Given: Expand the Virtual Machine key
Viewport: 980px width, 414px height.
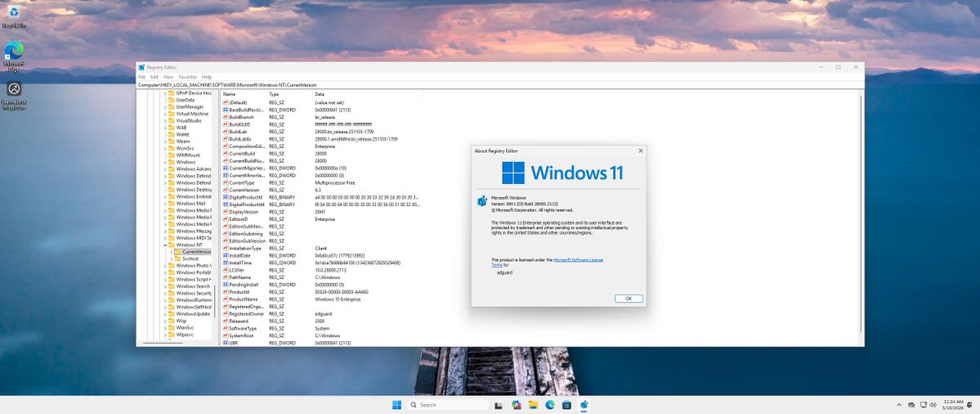Looking at the screenshot, I should pyautogui.click(x=166, y=114).
